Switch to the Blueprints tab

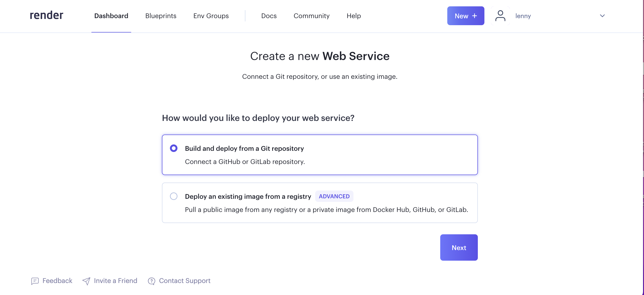click(161, 16)
